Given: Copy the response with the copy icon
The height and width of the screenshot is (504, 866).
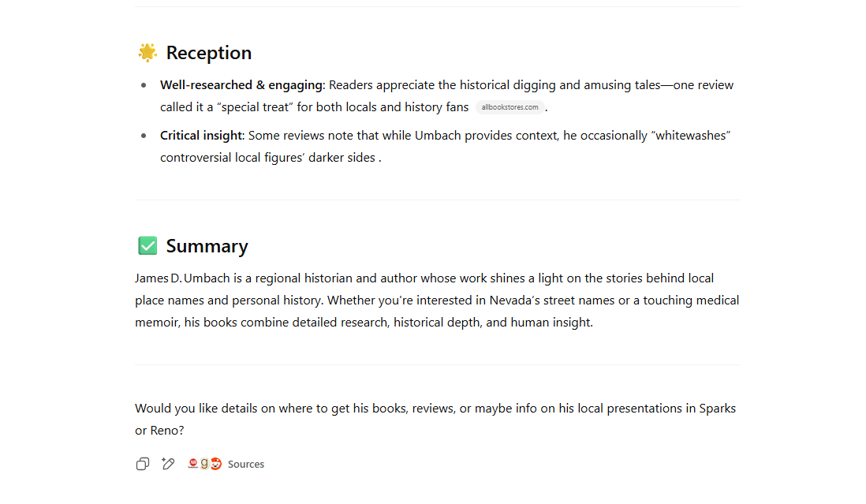Looking at the screenshot, I should (143, 464).
